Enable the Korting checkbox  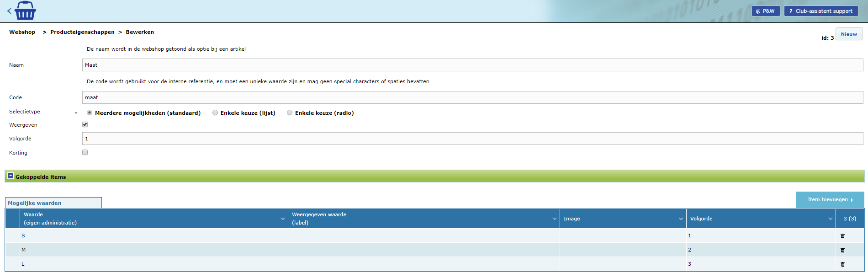(x=85, y=153)
